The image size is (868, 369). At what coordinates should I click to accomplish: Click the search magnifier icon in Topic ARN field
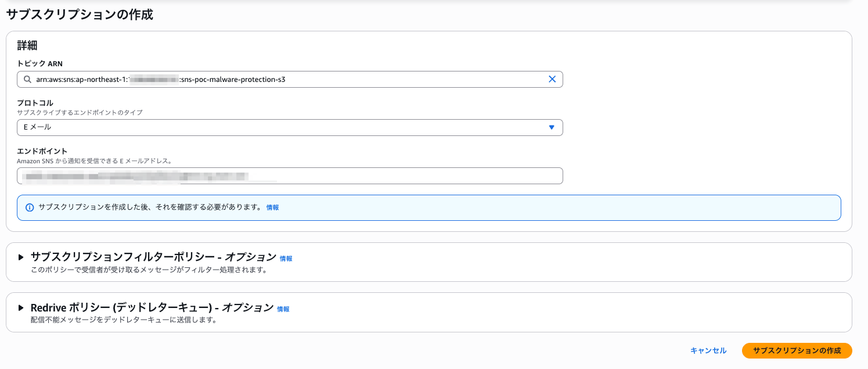27,80
